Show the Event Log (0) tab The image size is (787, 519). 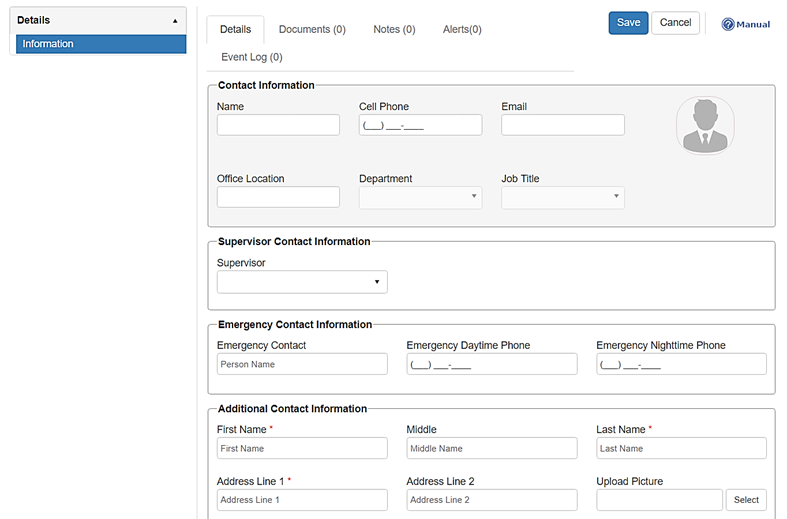[252, 58]
